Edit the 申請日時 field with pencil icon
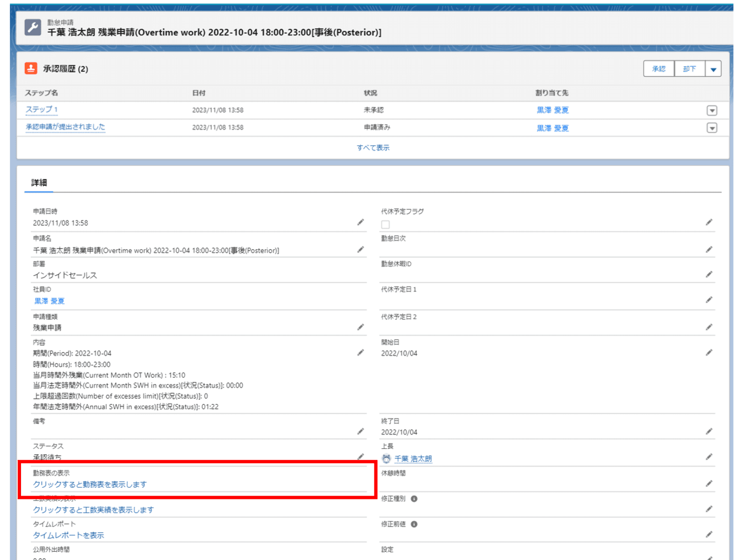745x560 pixels. (361, 222)
